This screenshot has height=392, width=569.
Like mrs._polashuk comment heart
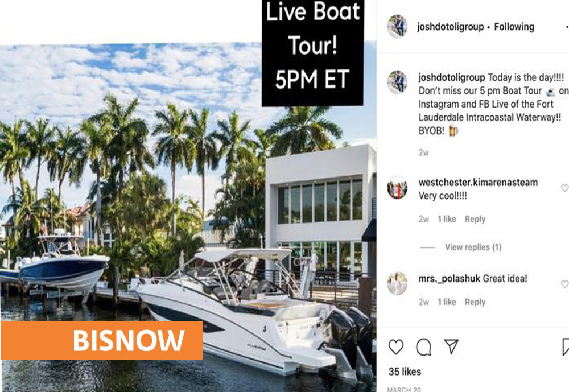pyautogui.click(x=565, y=284)
